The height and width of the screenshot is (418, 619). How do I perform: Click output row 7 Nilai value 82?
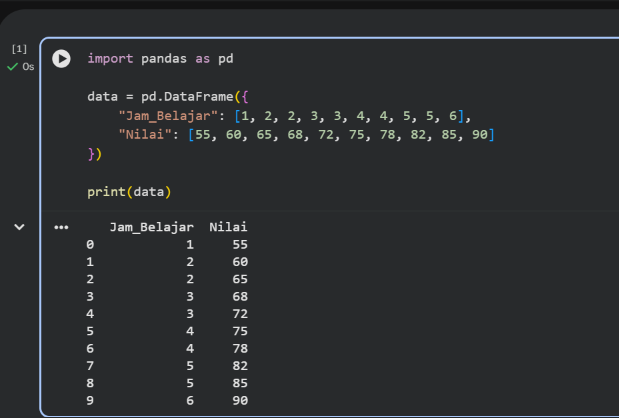click(x=240, y=366)
